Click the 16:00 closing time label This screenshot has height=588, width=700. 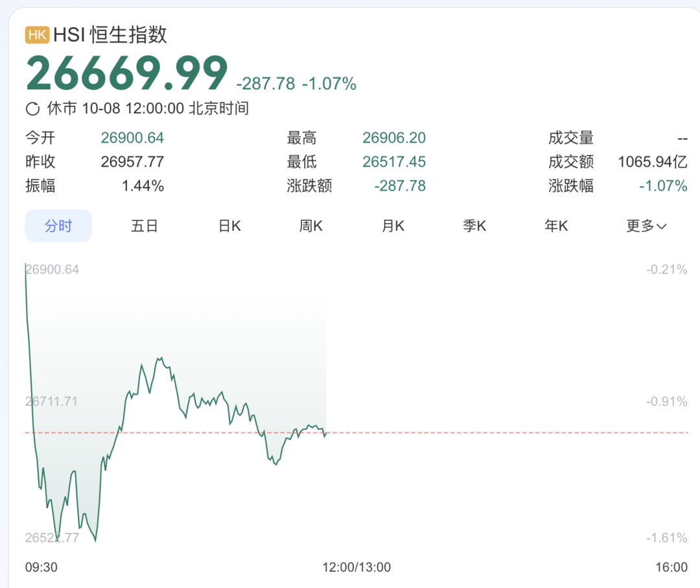point(671,567)
